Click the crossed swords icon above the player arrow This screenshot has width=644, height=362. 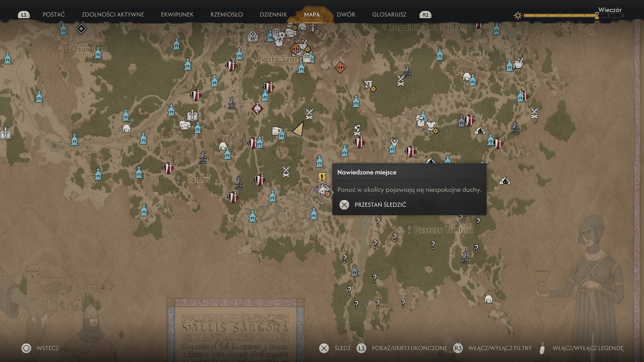tap(309, 114)
